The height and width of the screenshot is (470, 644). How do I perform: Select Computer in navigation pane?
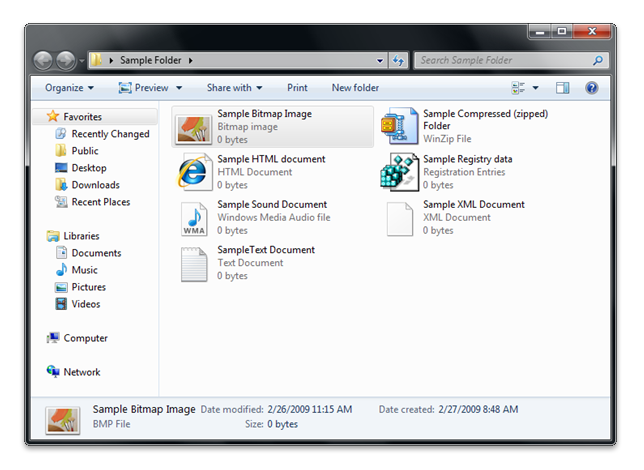85,338
